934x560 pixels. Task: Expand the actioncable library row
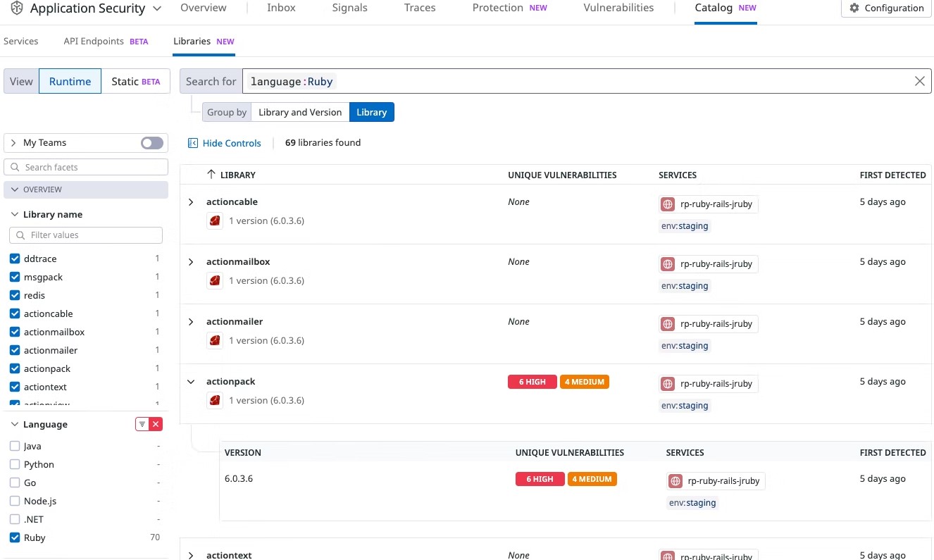tap(191, 202)
